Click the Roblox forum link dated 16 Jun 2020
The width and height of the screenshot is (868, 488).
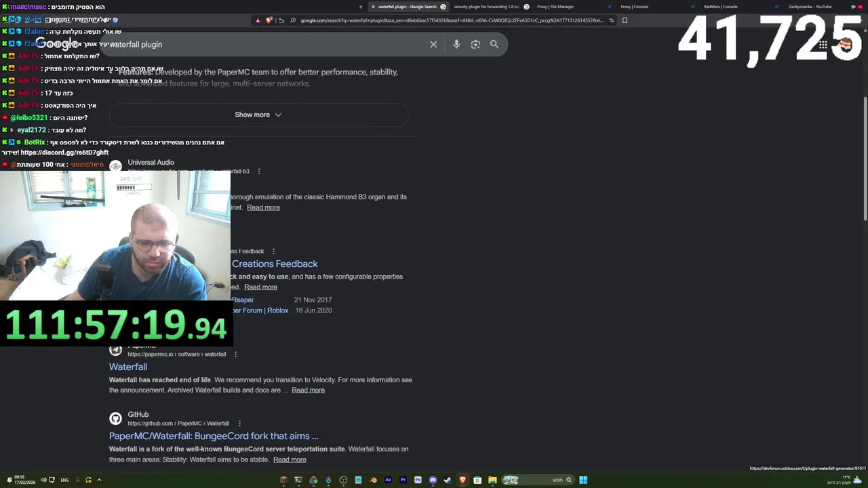pyautogui.click(x=260, y=310)
